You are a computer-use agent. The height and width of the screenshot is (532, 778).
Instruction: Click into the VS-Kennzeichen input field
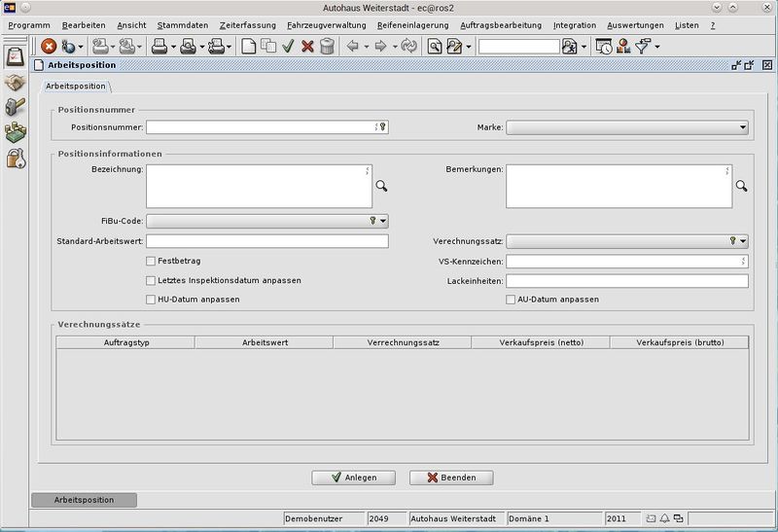627,261
